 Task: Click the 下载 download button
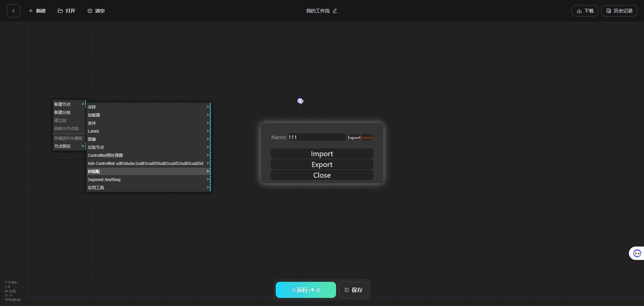click(x=585, y=11)
